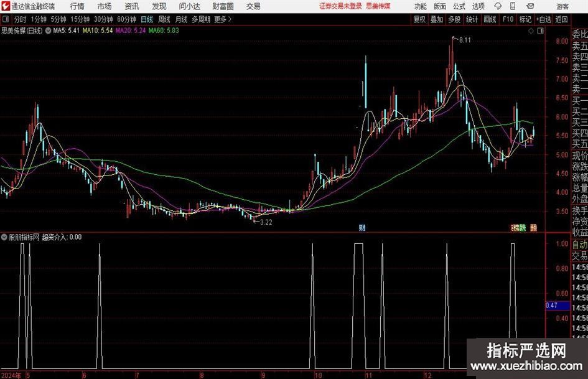
Task: Switch to 月线 monthly tab
Action: [x=181, y=19]
